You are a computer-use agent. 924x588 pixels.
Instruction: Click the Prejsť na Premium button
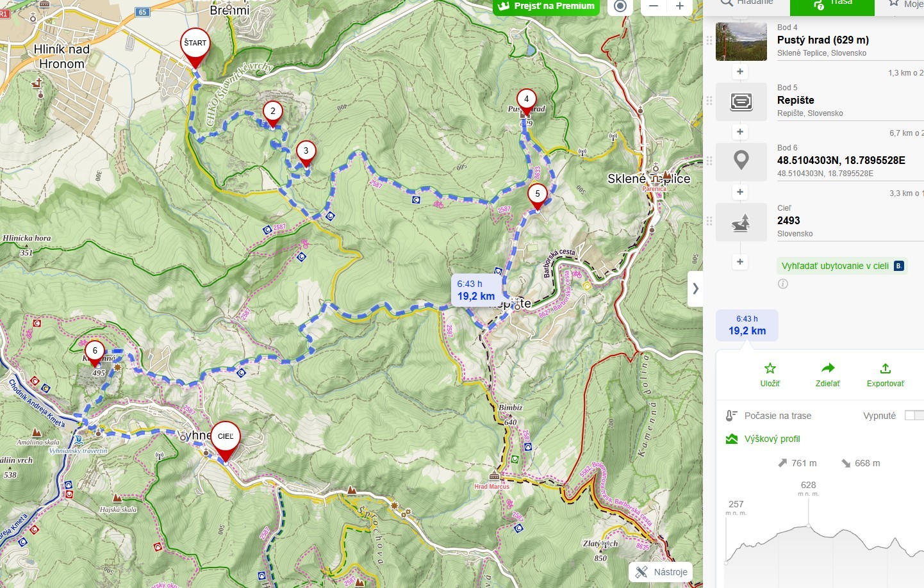[547, 6]
